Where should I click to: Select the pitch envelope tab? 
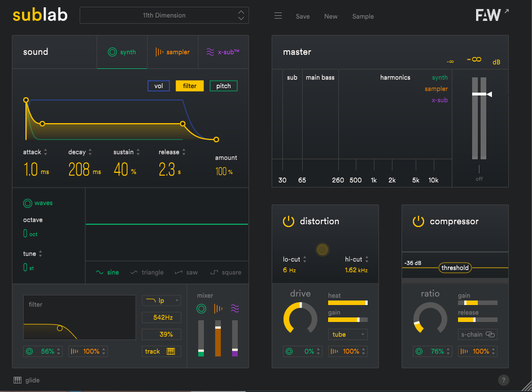pos(224,86)
